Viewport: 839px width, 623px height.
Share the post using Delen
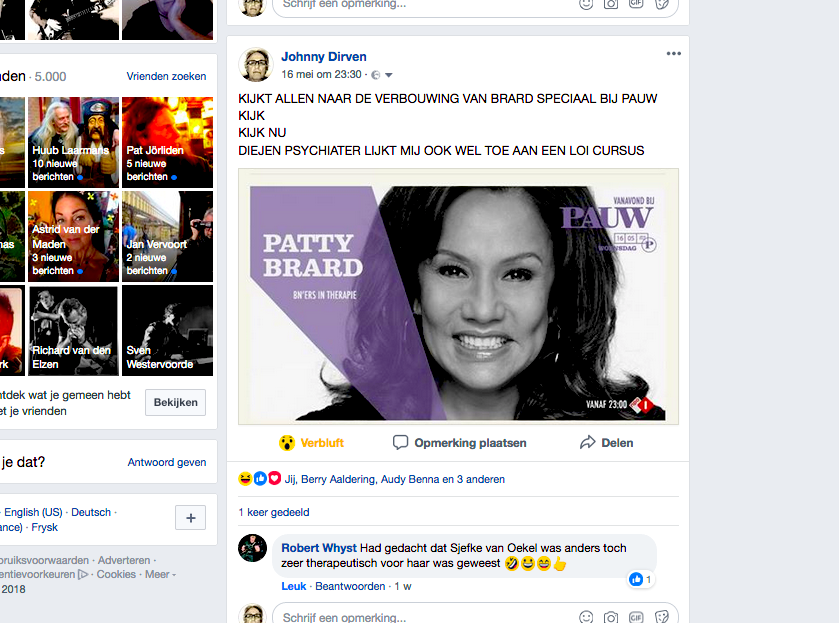click(606, 442)
